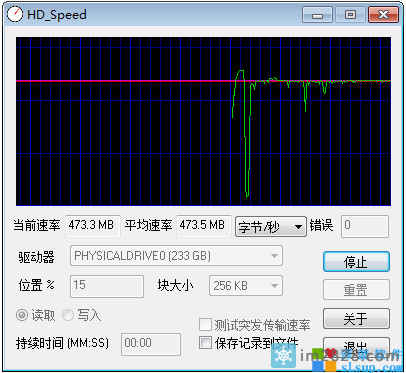This screenshot has height=373, width=406.
Task: Click the HD_Speed gauge title icon
Action: click(15, 14)
